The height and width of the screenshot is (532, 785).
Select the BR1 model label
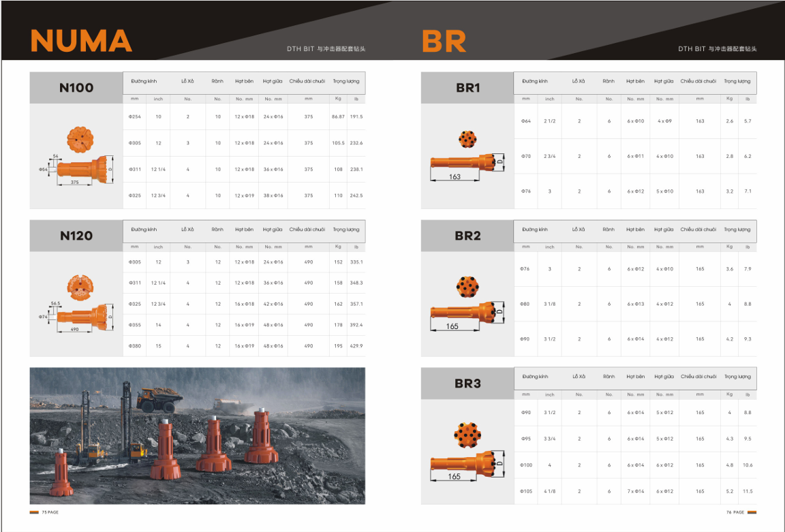tap(467, 88)
